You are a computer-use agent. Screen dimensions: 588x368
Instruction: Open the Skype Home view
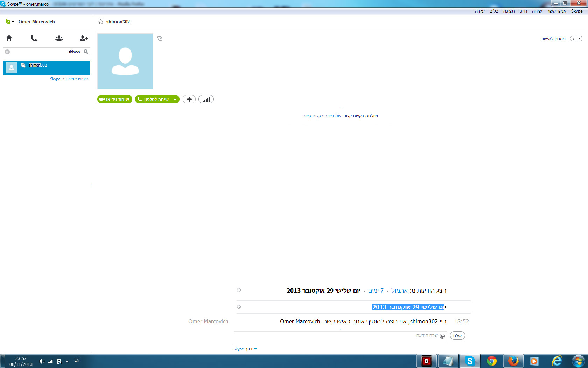(9, 38)
